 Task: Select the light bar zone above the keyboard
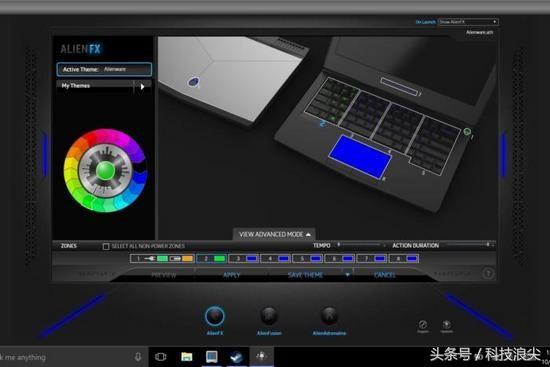[x=399, y=86]
